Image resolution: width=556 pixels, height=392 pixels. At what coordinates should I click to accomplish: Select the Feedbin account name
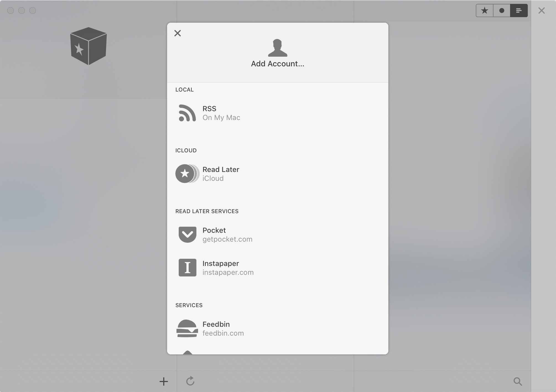point(216,324)
